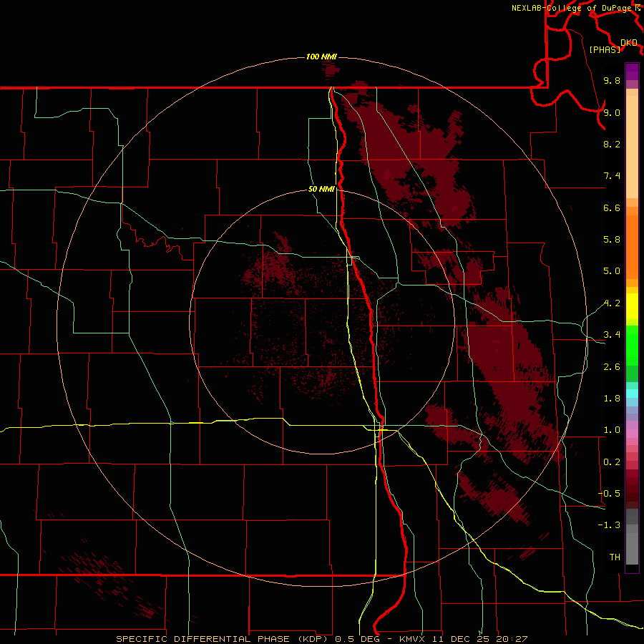Click the NEXLAB-College of DuPage label
Image resolution: width=644 pixels, height=644 pixels.
[x=572, y=8]
